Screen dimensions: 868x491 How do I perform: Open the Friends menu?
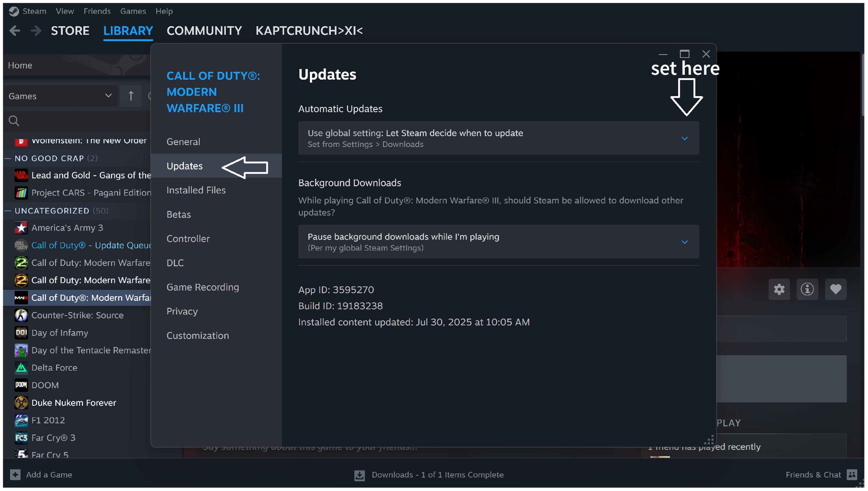(x=97, y=11)
